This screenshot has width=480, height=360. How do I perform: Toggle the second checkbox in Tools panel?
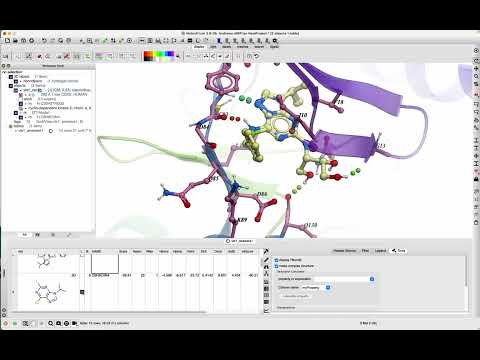276,266
